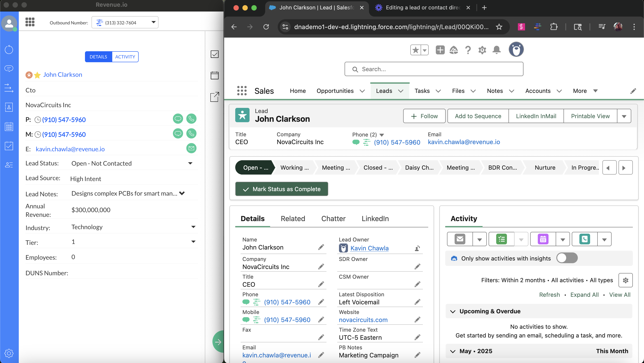Viewport: 644px width, 363px height.
Task: Open Salesforce setup gear icon
Action: (x=482, y=50)
